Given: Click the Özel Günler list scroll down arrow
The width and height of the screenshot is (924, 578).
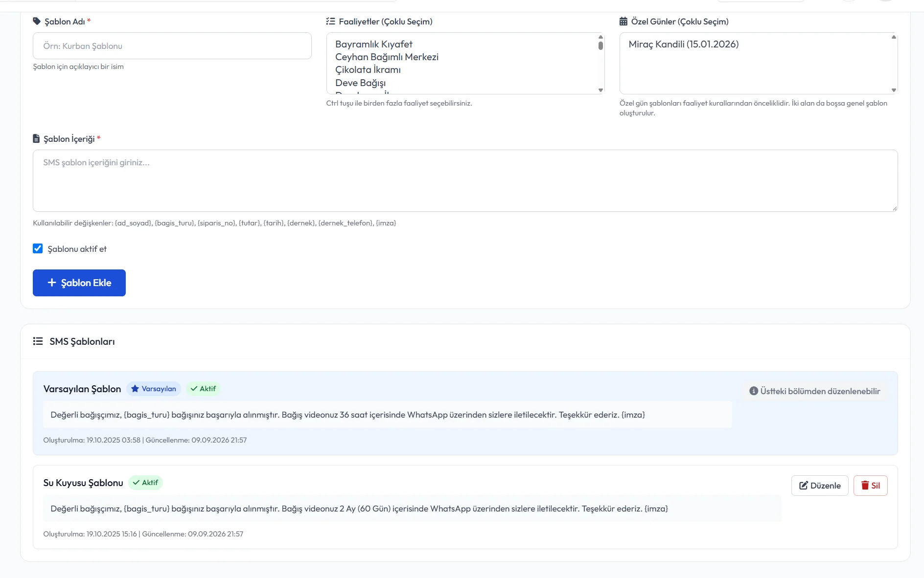Looking at the screenshot, I should [x=894, y=90].
